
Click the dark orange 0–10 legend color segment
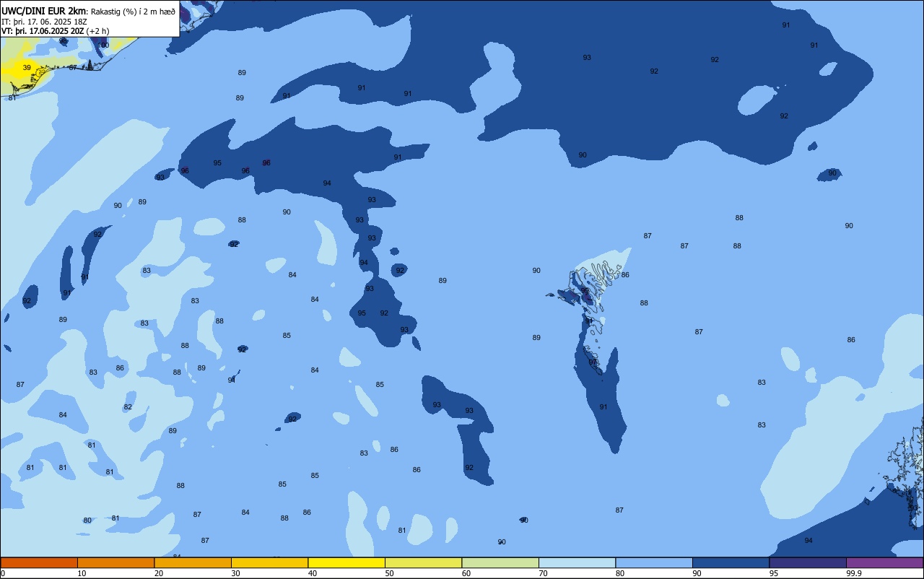click(x=39, y=562)
